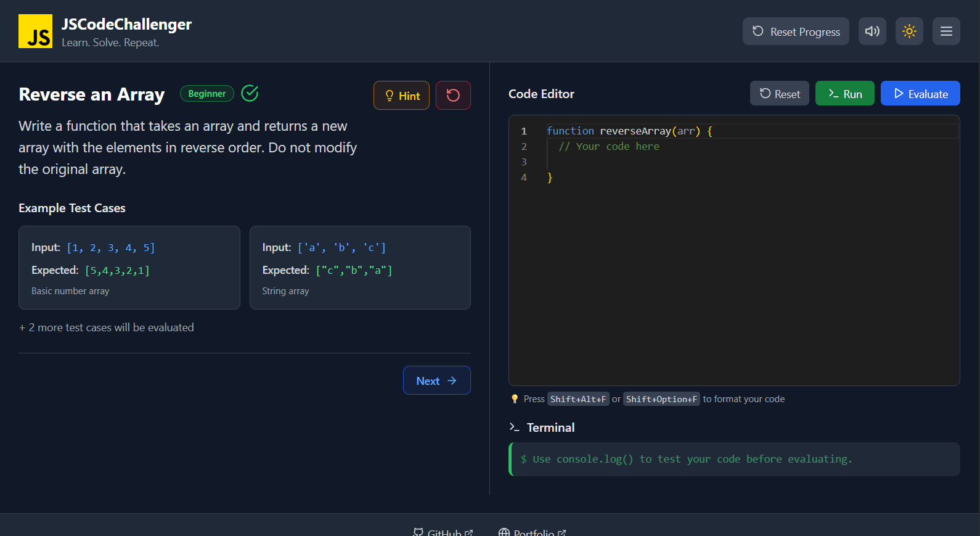Run the code
The width and height of the screenshot is (980, 536).
pyautogui.click(x=844, y=93)
